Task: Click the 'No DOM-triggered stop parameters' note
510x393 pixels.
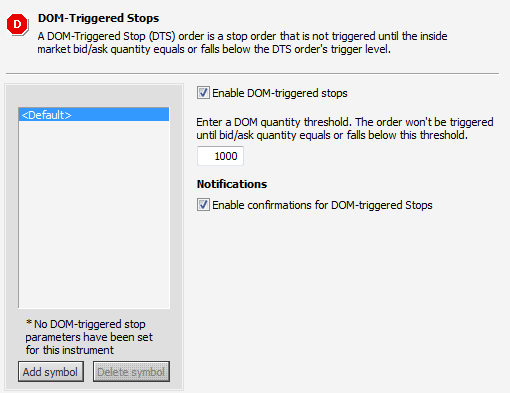Action: 89,337
